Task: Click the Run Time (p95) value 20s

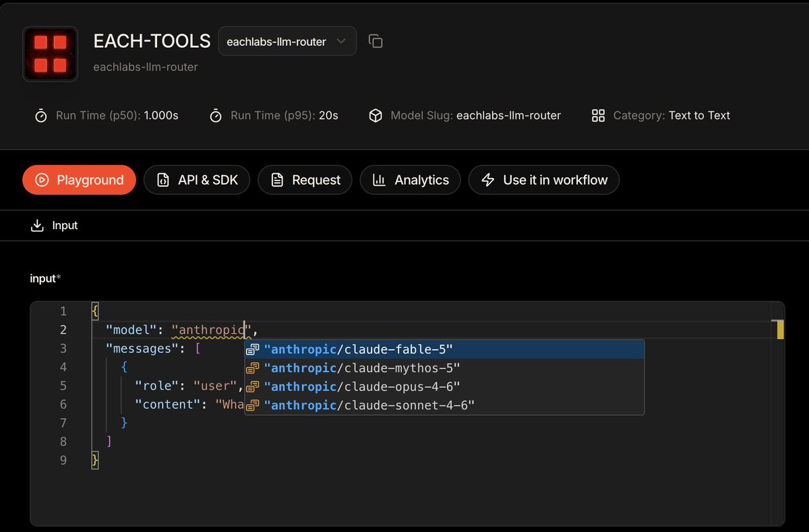Action: click(328, 115)
